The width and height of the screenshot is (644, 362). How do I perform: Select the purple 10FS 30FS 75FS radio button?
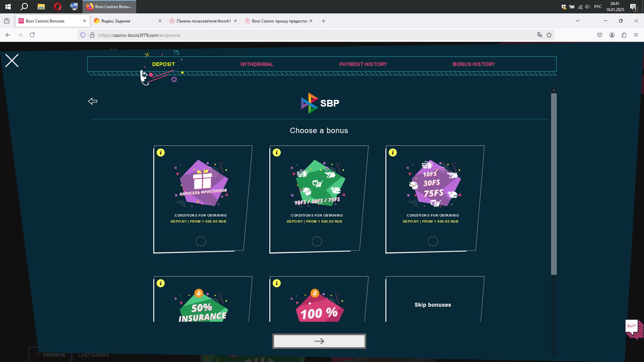point(433,241)
